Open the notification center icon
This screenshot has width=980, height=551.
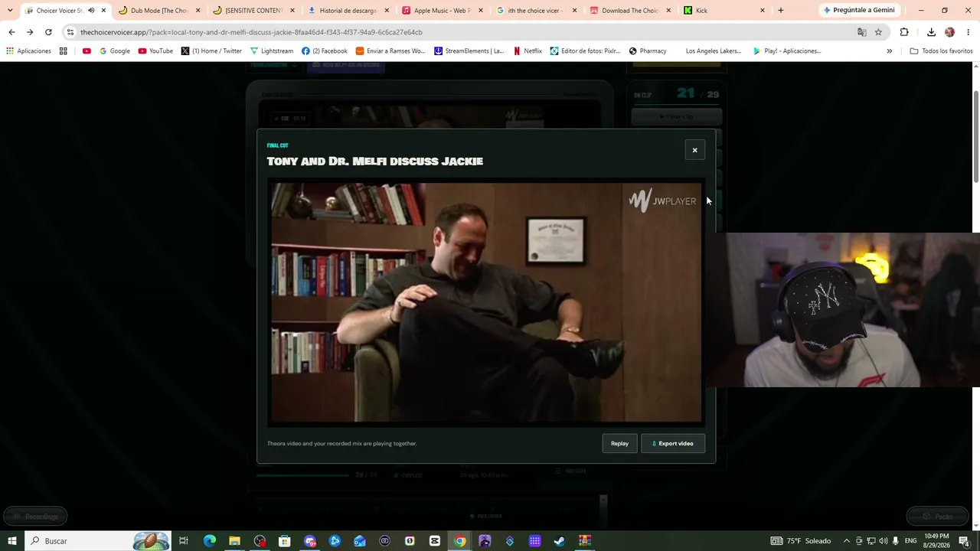(x=964, y=541)
